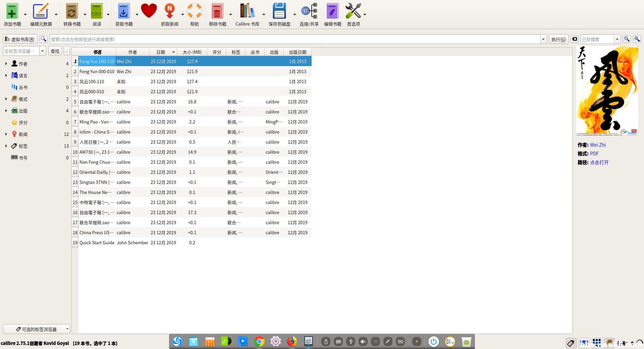This screenshot has height=349, width=644.
Task: Open saved searches dropdown
Action: [617, 39]
